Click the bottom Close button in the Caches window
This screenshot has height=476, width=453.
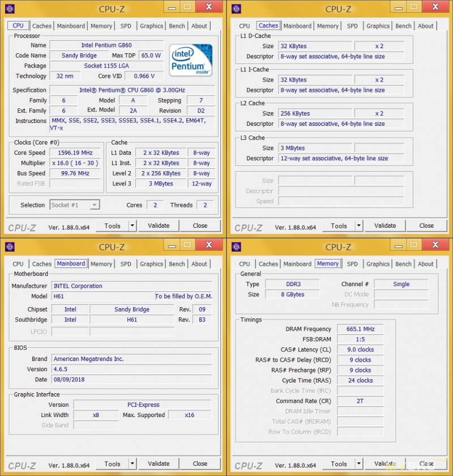tap(426, 226)
